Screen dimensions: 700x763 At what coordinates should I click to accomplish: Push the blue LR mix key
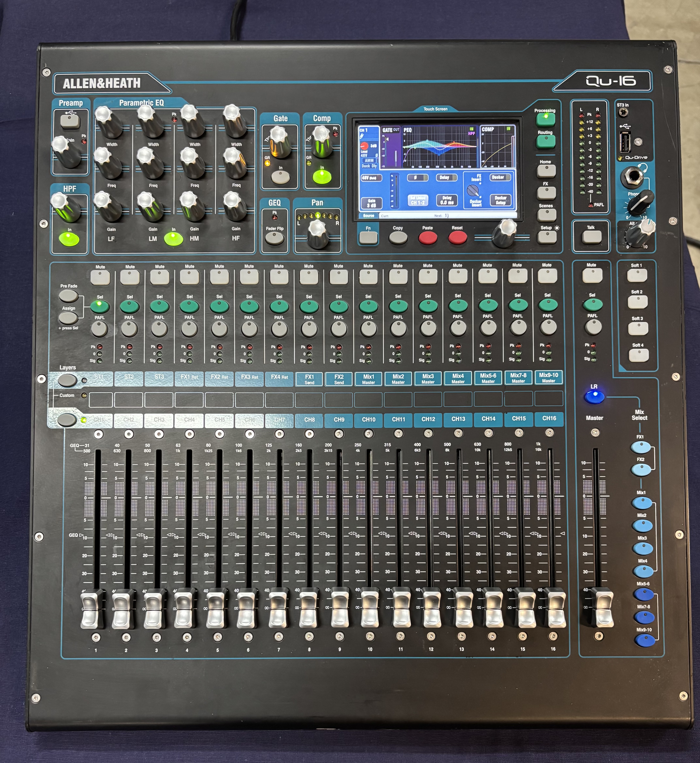coord(594,397)
